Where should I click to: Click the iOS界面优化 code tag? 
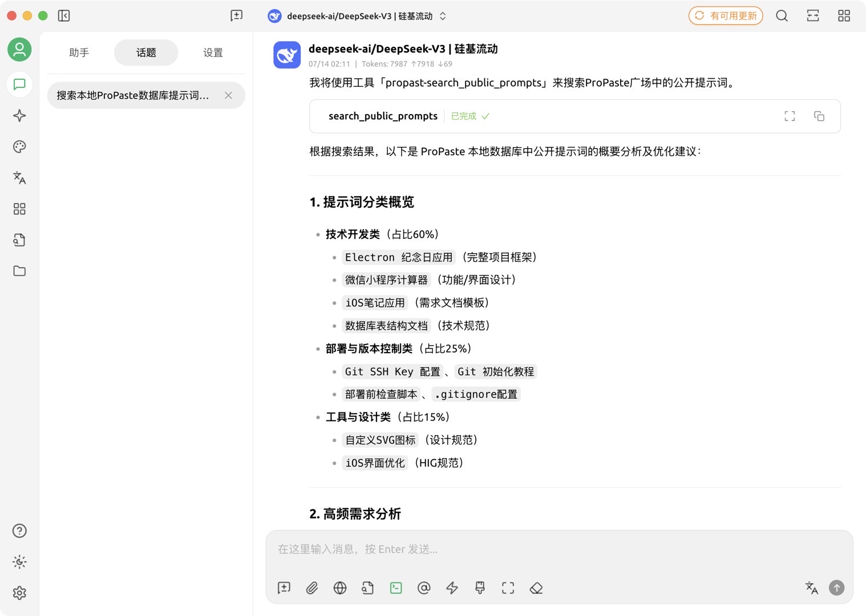click(375, 463)
